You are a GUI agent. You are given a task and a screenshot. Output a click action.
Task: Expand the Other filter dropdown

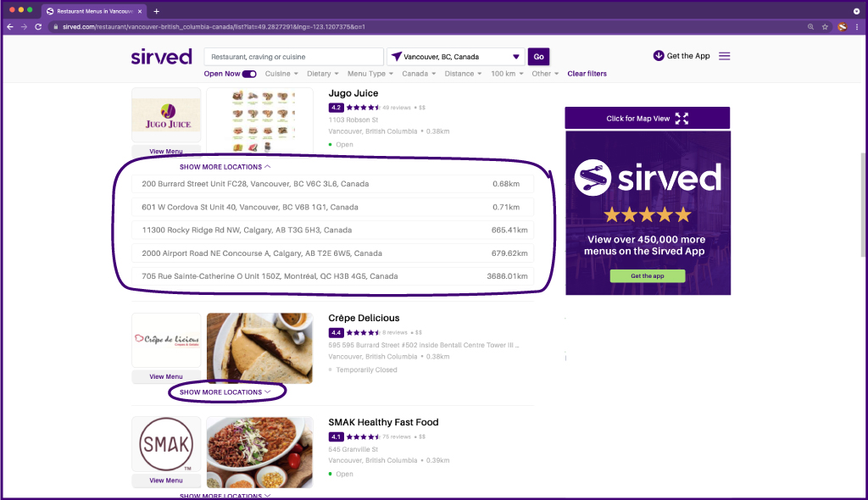[545, 74]
